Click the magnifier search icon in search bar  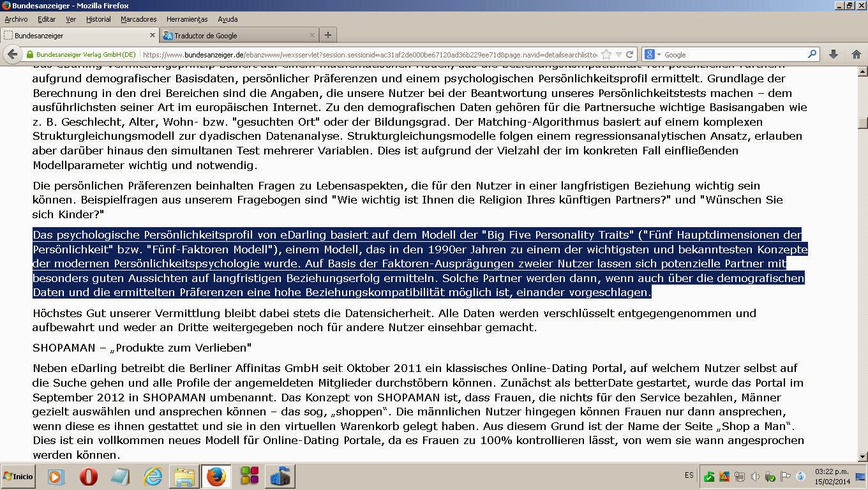pos(812,54)
